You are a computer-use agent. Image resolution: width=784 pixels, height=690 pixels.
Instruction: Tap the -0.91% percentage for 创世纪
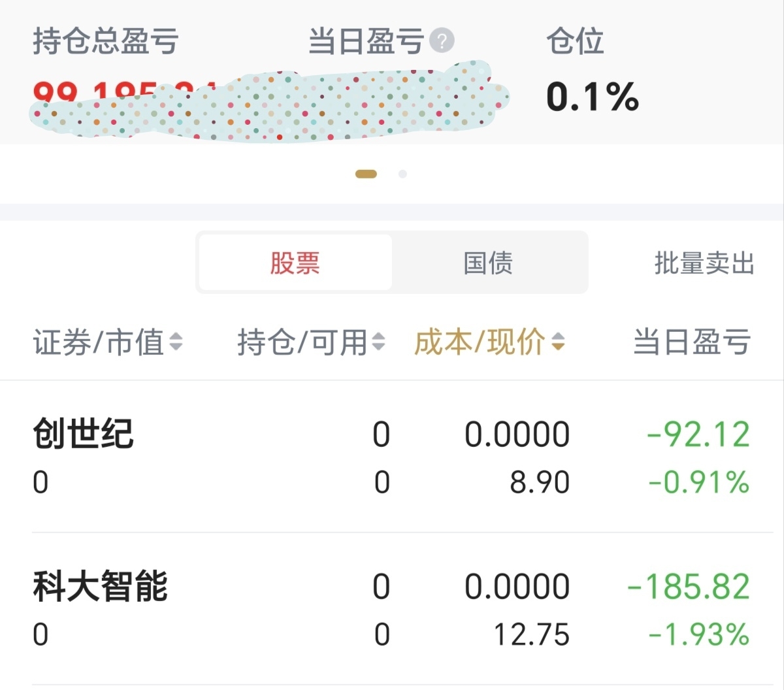[699, 482]
